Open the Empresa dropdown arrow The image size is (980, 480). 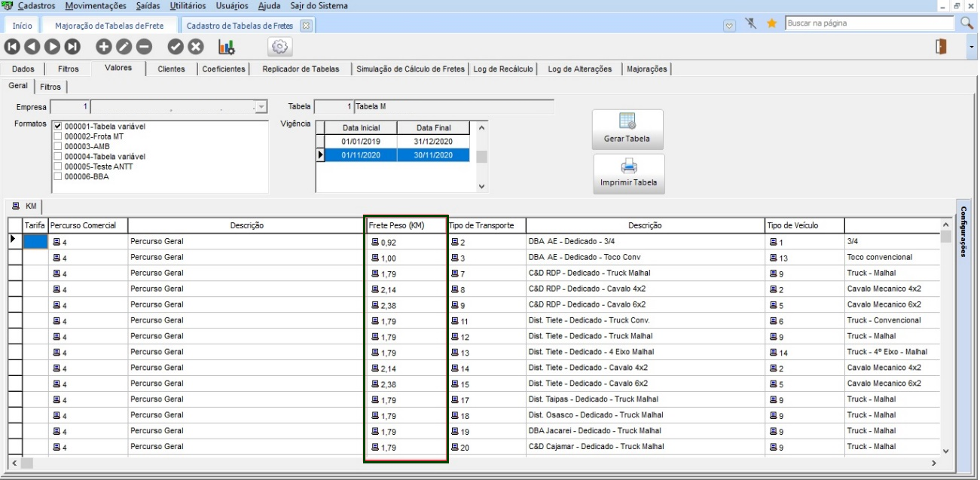261,107
